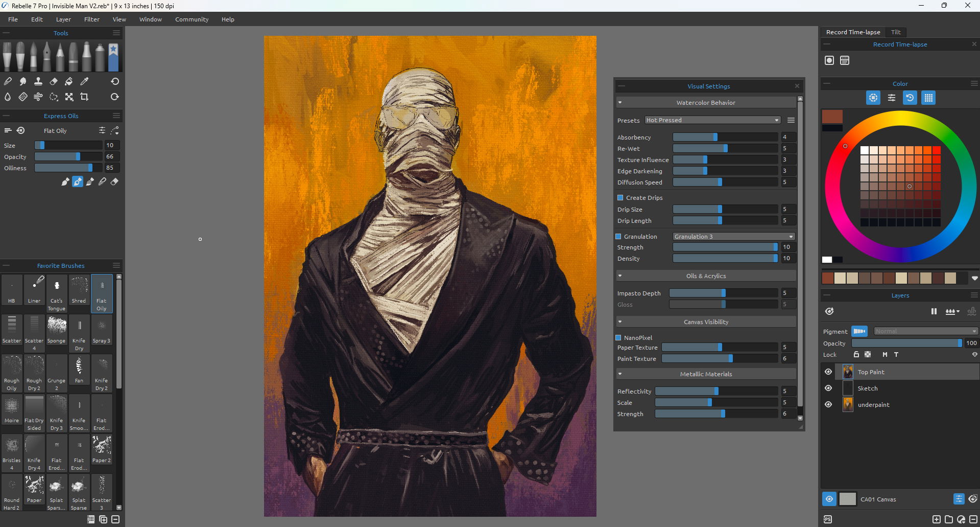This screenshot has height=527, width=980.
Task: Choose the Splat Sparse brush
Action: pyautogui.click(x=79, y=493)
